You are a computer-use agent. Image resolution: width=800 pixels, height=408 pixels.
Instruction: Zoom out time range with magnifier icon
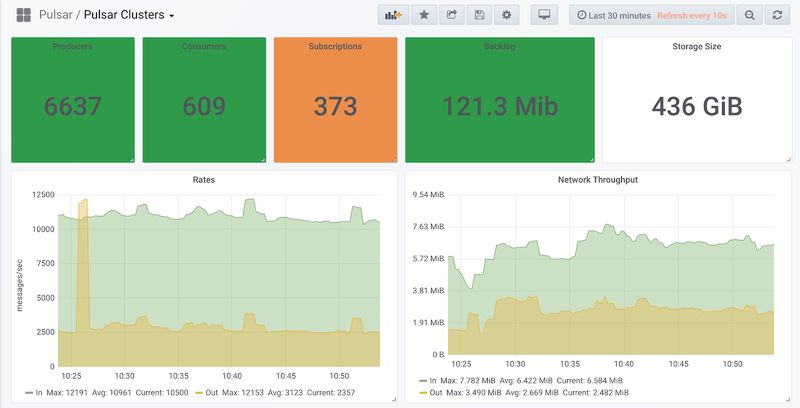749,15
